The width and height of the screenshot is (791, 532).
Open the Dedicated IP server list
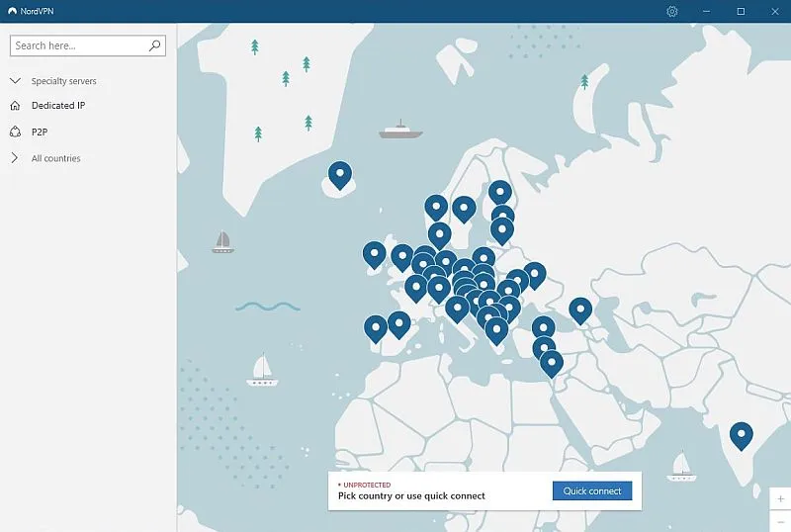(58, 105)
